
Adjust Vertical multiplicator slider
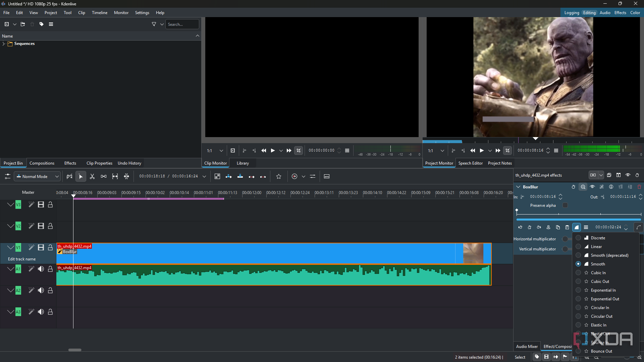coord(568,249)
